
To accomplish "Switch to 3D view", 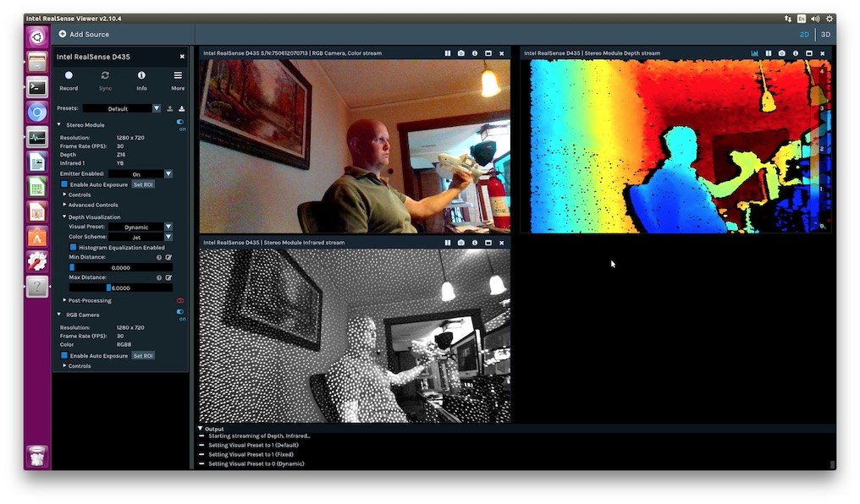I will point(825,35).
